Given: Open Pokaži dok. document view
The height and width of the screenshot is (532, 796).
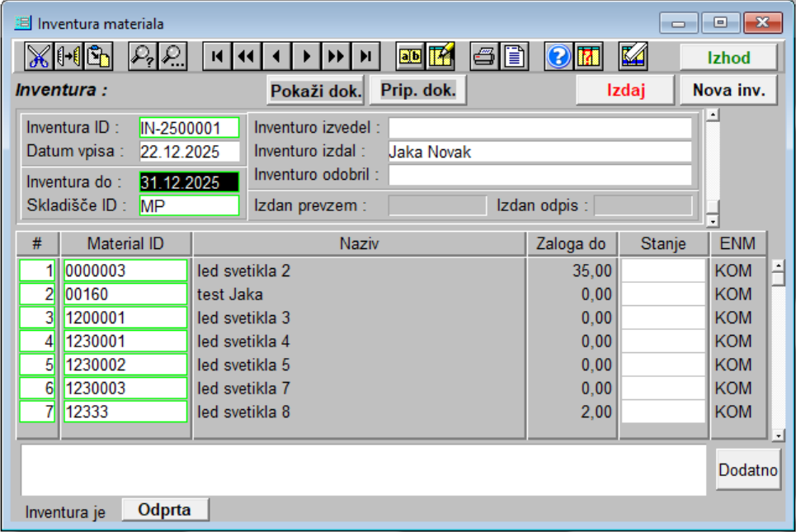Looking at the screenshot, I should [315, 89].
